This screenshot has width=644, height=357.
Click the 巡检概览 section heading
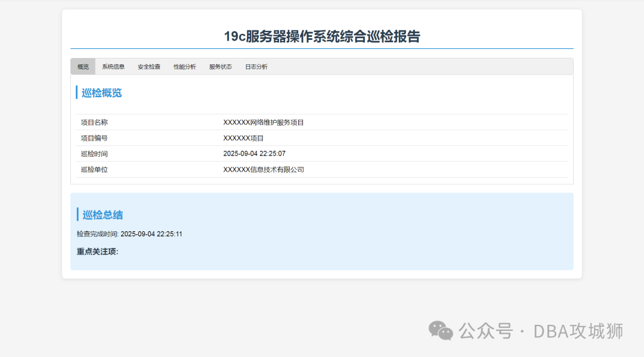coord(102,93)
